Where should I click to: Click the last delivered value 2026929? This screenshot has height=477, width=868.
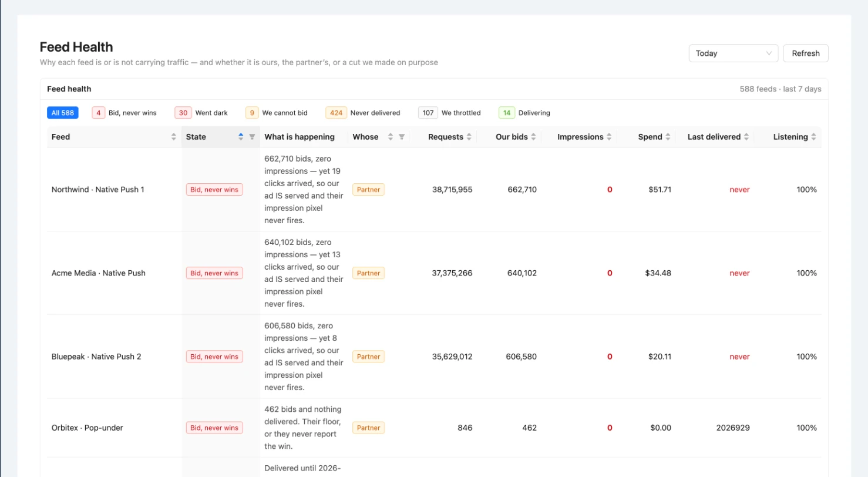tap(733, 428)
